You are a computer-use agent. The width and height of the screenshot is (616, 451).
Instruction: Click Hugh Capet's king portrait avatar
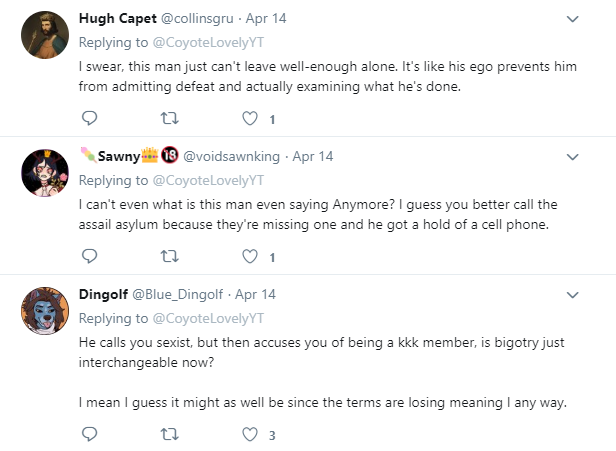[45, 35]
